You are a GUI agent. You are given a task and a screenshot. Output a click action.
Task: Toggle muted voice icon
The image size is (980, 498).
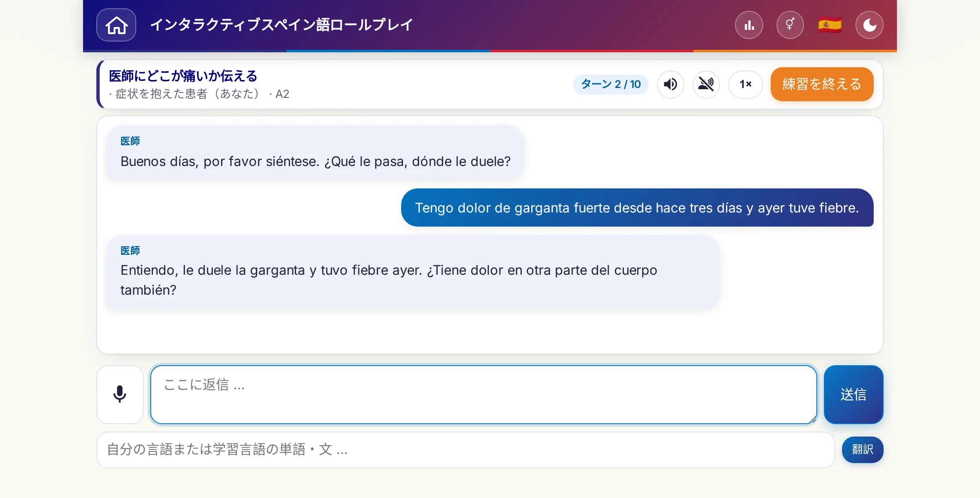pos(706,84)
